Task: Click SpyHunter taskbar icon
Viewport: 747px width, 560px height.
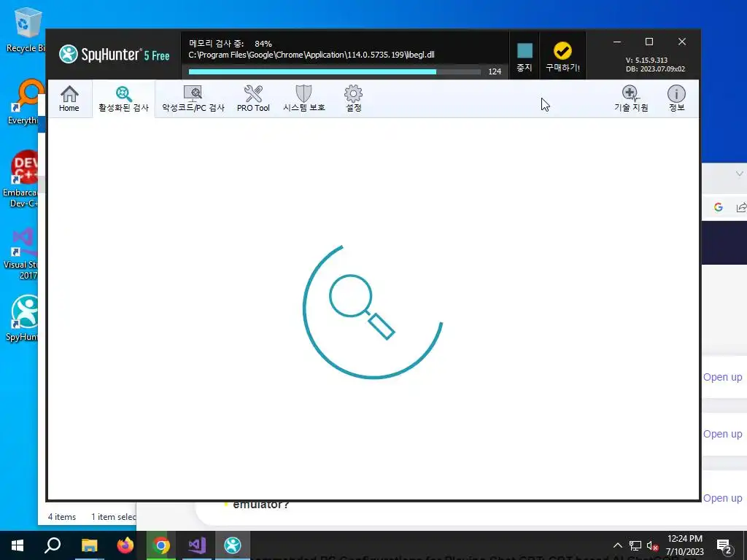Action: 233,545
